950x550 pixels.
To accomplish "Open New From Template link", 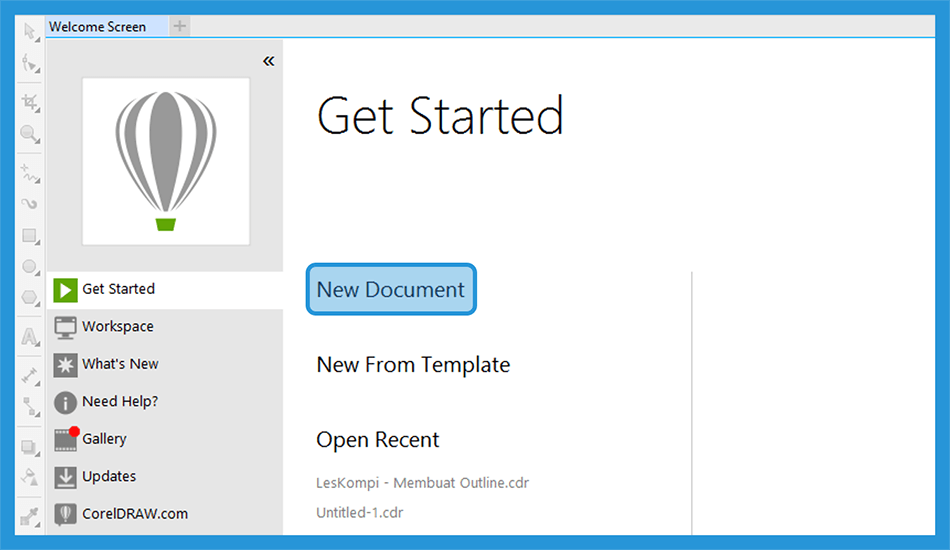I will (x=413, y=365).
